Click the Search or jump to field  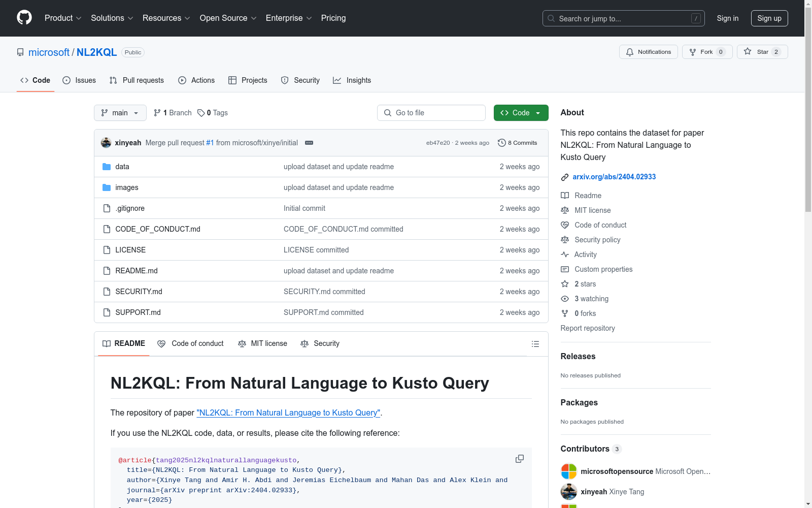click(624, 18)
